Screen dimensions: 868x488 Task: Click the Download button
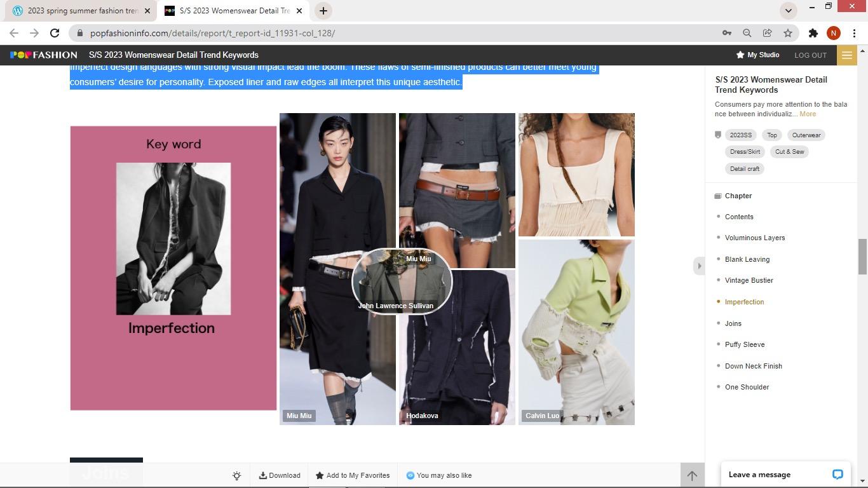(x=280, y=475)
